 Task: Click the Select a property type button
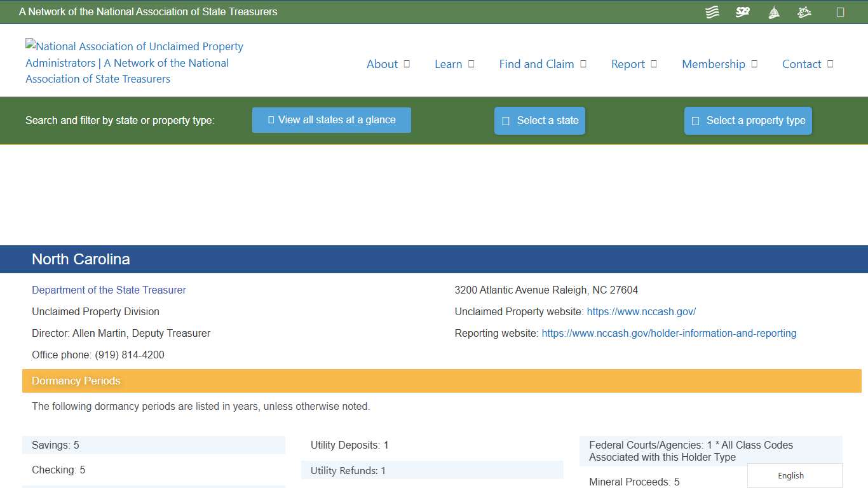pos(748,120)
